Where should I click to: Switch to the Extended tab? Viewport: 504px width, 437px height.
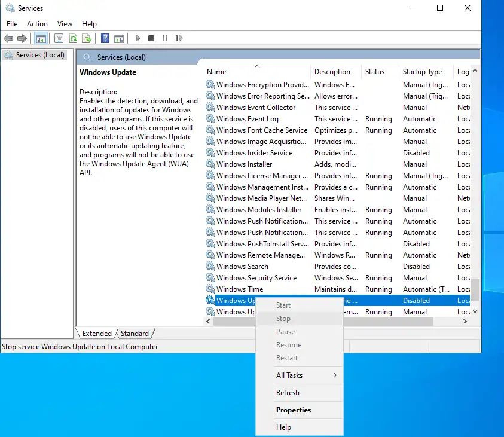point(97,334)
